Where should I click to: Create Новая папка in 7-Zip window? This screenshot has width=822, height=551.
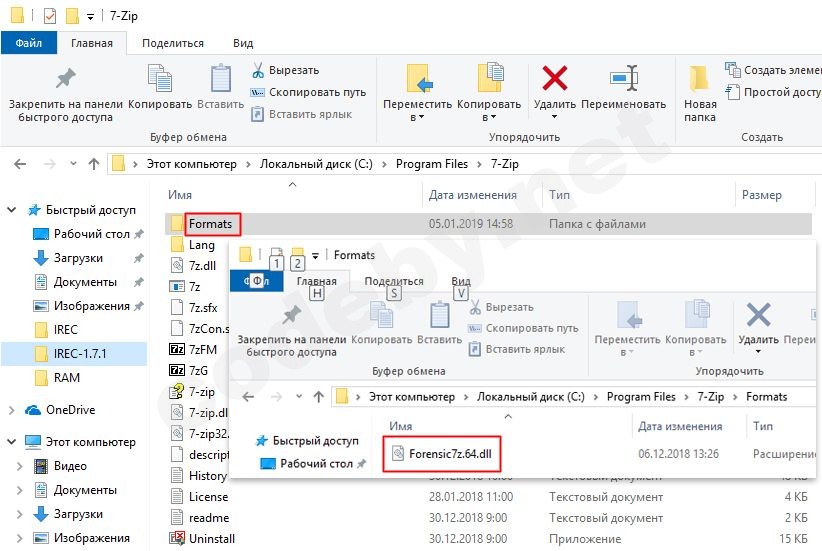[700, 94]
